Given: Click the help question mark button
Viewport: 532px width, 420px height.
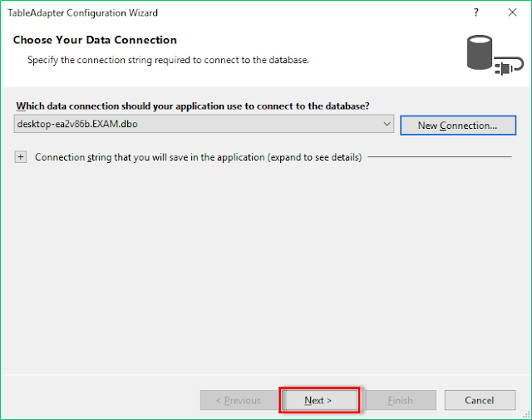Looking at the screenshot, I should pos(475,13).
